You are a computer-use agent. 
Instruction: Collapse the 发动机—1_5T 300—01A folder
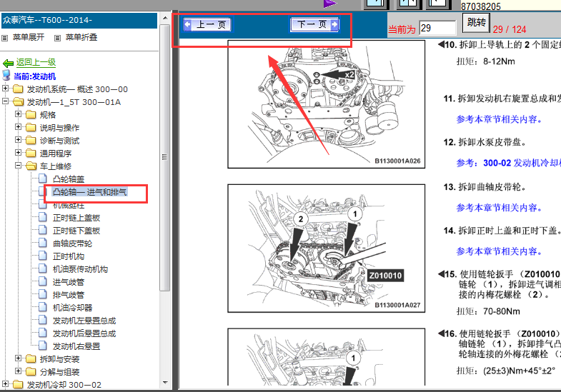click(x=5, y=101)
